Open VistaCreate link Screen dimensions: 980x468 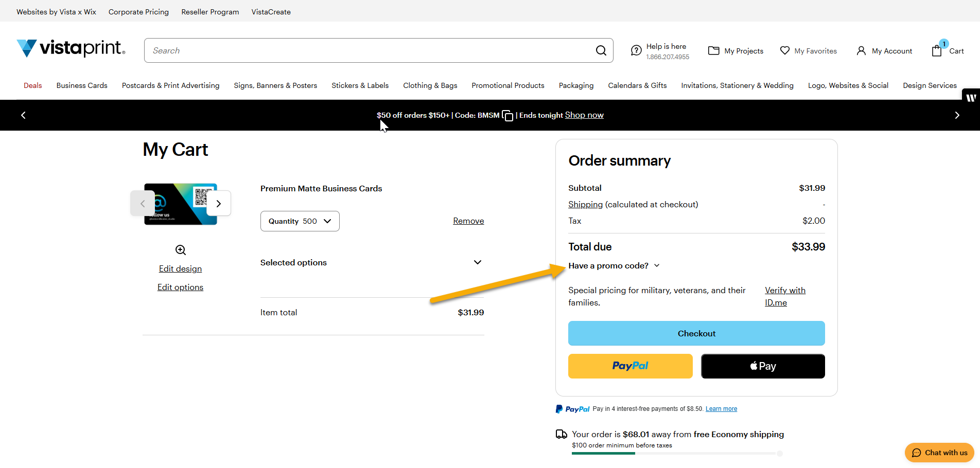(x=271, y=12)
